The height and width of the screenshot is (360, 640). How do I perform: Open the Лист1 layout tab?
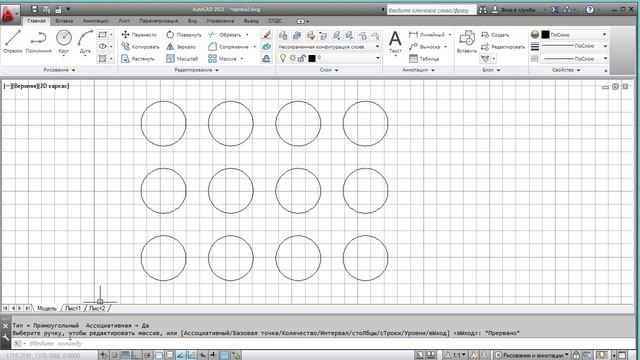click(73, 308)
